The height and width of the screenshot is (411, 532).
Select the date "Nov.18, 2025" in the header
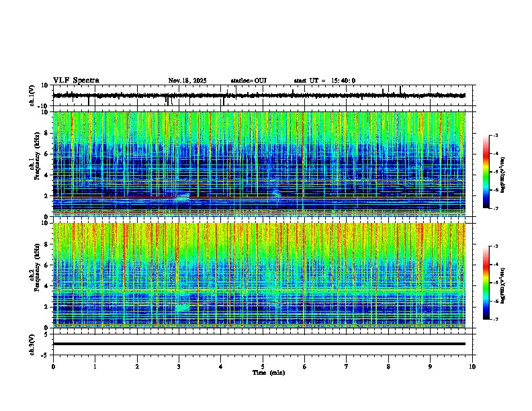187,81
